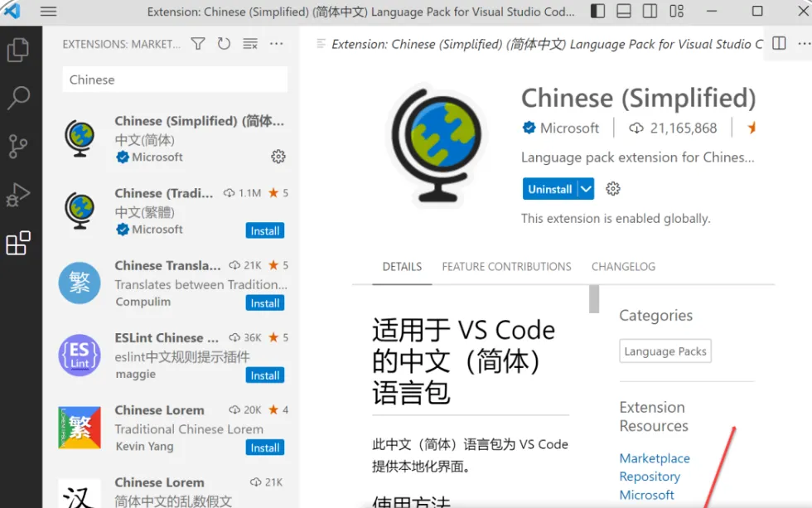Open the extension's Repository link
The image size is (812, 508).
point(650,476)
